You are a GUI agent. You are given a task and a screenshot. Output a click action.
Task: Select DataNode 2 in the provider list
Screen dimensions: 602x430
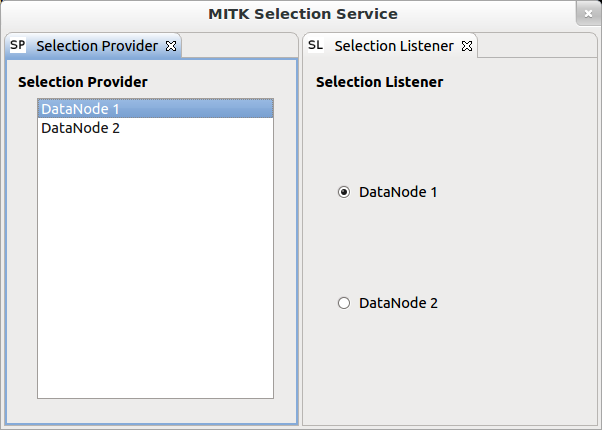click(x=155, y=128)
